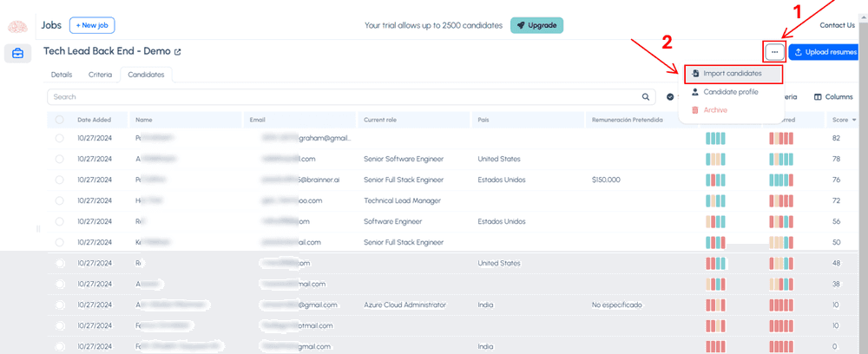The image size is (868, 354).
Task: Click the + New job button
Action: (x=92, y=25)
